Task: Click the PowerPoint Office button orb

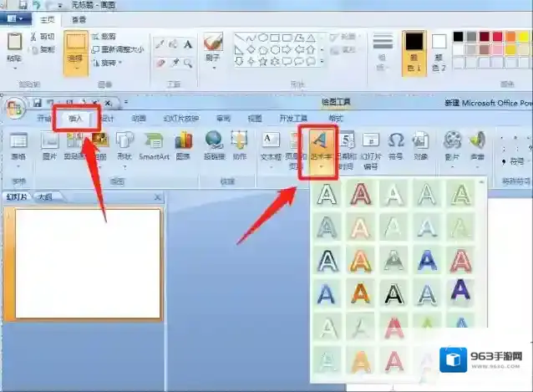Action: pyautogui.click(x=14, y=109)
